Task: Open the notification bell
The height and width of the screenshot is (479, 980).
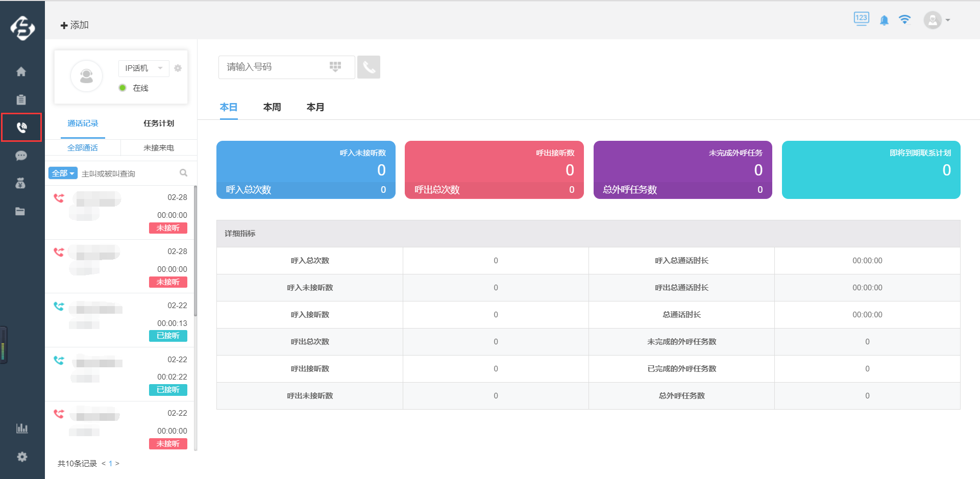Action: (884, 20)
